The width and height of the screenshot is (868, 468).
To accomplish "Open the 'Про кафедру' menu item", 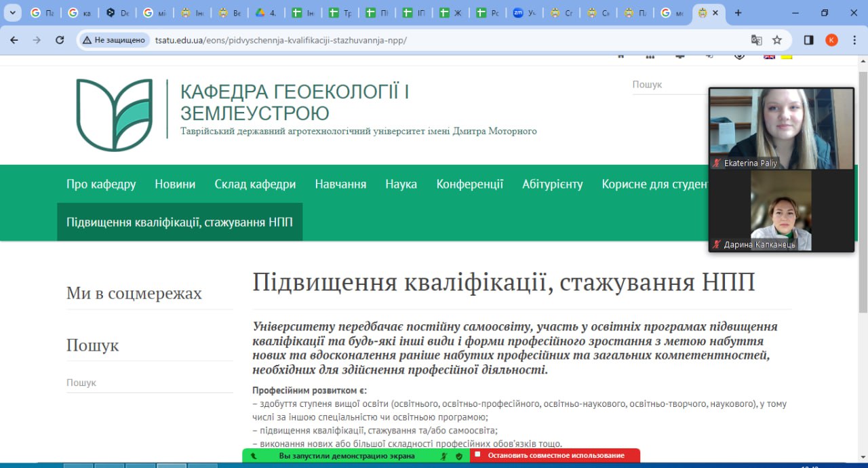I will pos(101,184).
